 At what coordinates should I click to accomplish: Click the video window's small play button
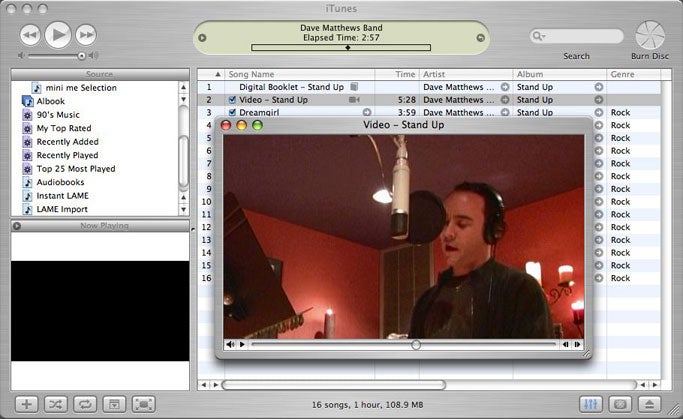tap(242, 344)
